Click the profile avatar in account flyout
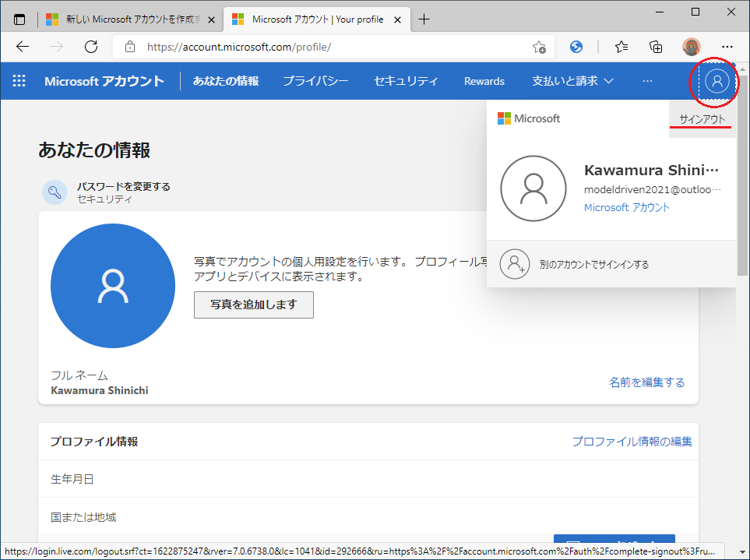 [x=533, y=188]
